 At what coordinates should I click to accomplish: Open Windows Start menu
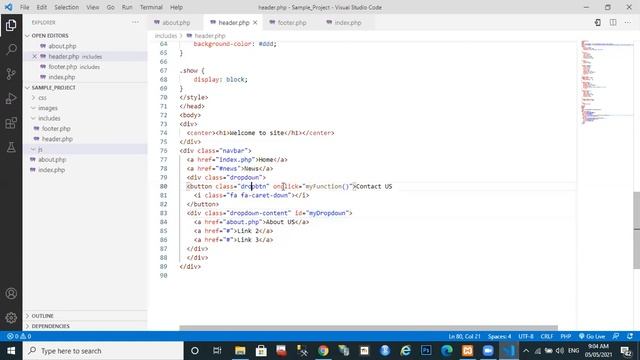pyautogui.click(x=11, y=351)
